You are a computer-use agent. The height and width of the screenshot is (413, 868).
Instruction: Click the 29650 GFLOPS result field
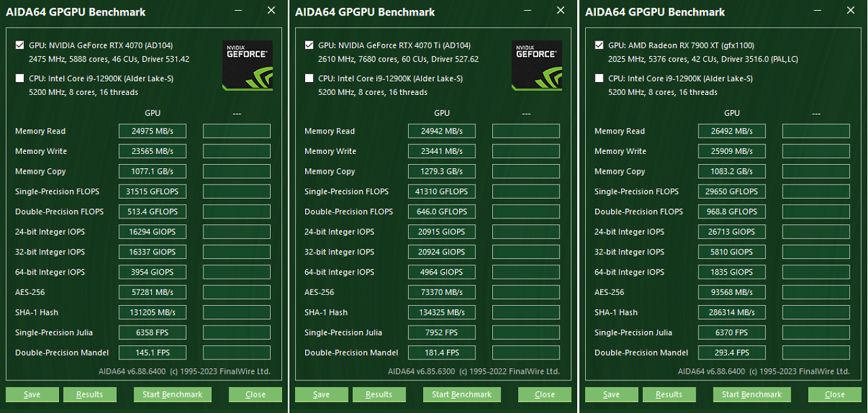pyautogui.click(x=732, y=191)
